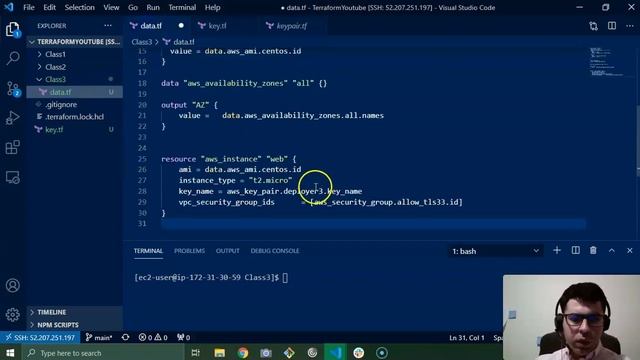Switch to the data.tf editor tab
Viewport: 640px width, 360px height.
151,26
